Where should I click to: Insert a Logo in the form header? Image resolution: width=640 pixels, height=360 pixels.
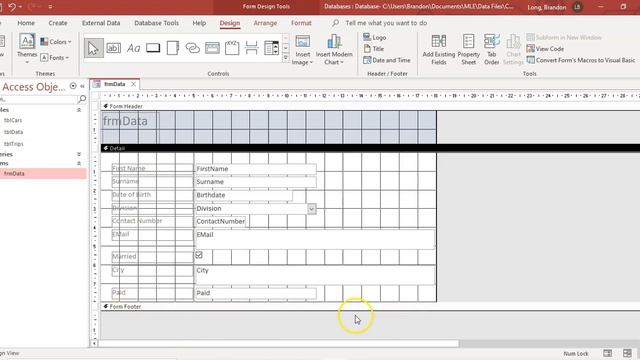(x=375, y=38)
